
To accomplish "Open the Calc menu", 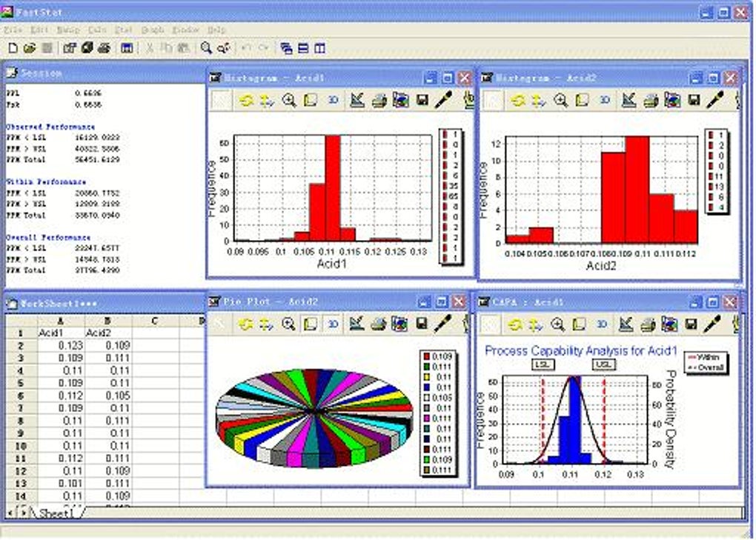I will coord(97,30).
